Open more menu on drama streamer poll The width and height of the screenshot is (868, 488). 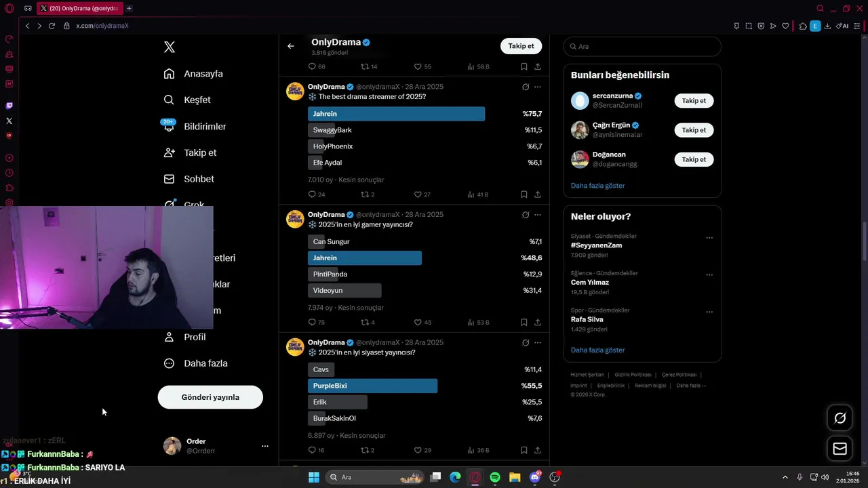(538, 87)
